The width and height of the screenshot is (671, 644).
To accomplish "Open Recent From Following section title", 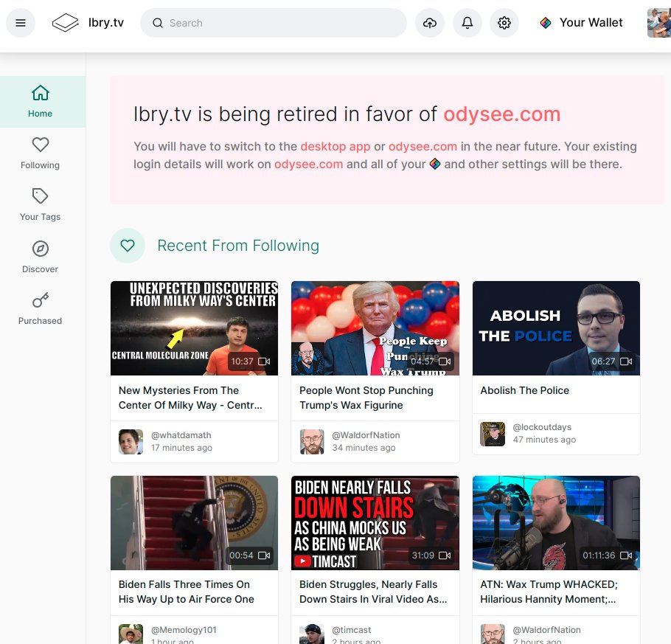I will (x=238, y=246).
